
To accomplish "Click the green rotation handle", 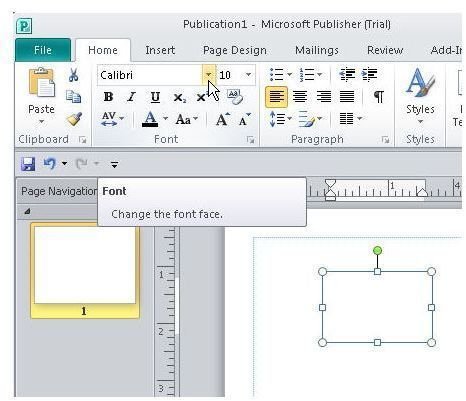I will pos(377,251).
